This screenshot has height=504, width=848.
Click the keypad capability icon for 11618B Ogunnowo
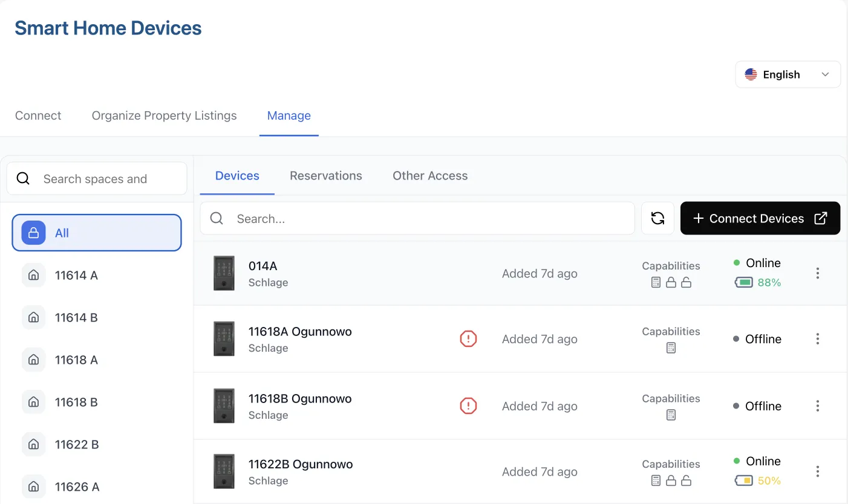pos(671,415)
